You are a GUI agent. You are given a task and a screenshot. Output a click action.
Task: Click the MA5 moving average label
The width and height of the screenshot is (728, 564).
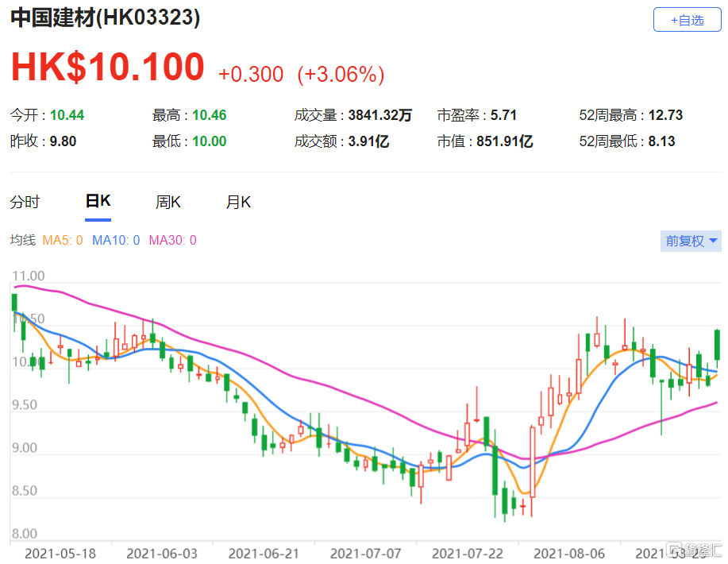pos(63,240)
